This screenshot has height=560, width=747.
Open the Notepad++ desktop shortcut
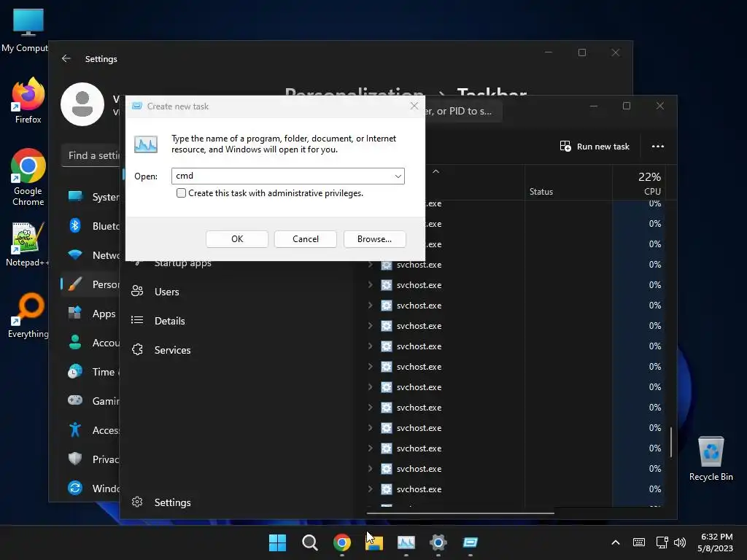click(x=28, y=244)
